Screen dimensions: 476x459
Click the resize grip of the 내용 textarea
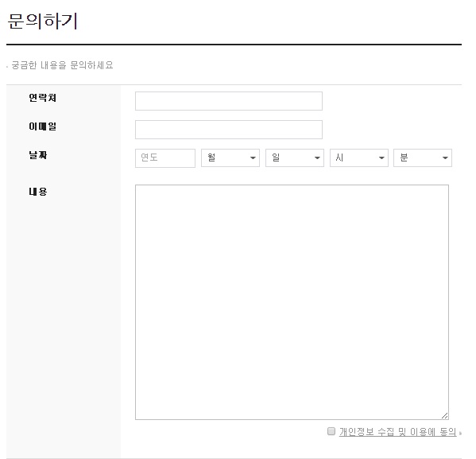[x=444, y=415]
